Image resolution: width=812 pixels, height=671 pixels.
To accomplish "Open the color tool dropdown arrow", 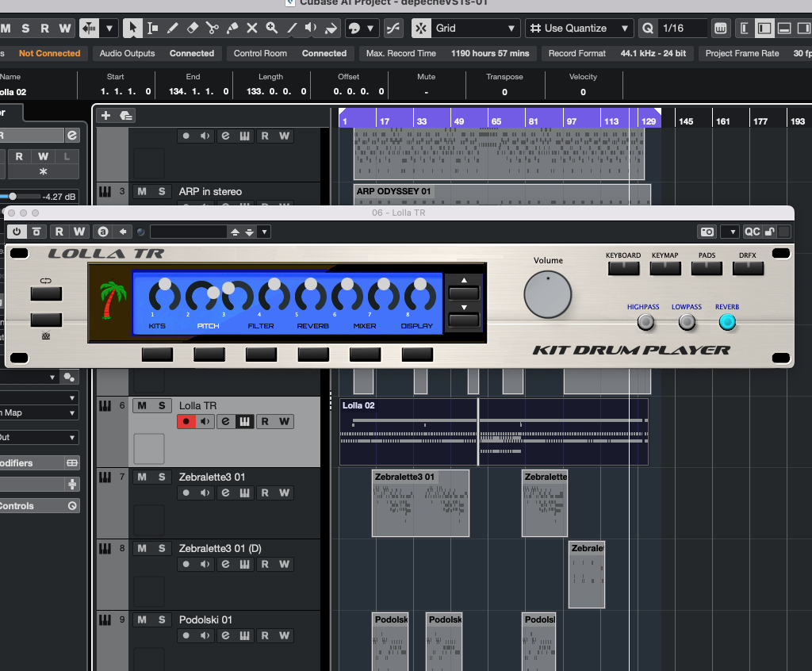I will (x=370, y=28).
